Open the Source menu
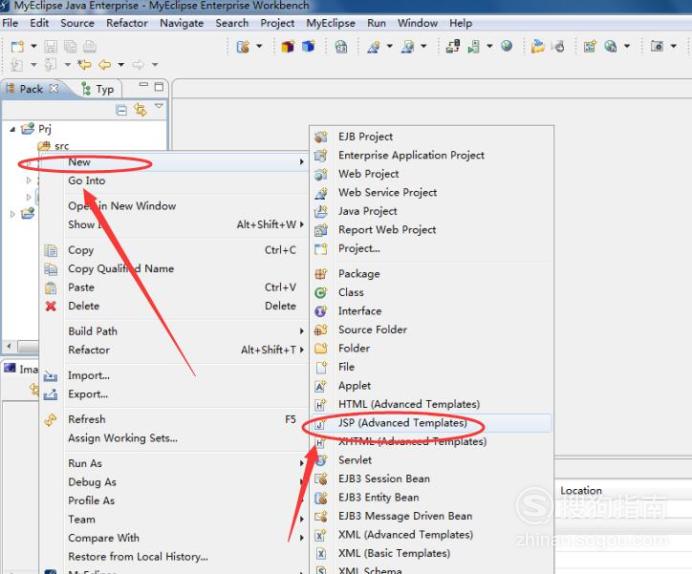692x574 pixels. click(x=77, y=23)
